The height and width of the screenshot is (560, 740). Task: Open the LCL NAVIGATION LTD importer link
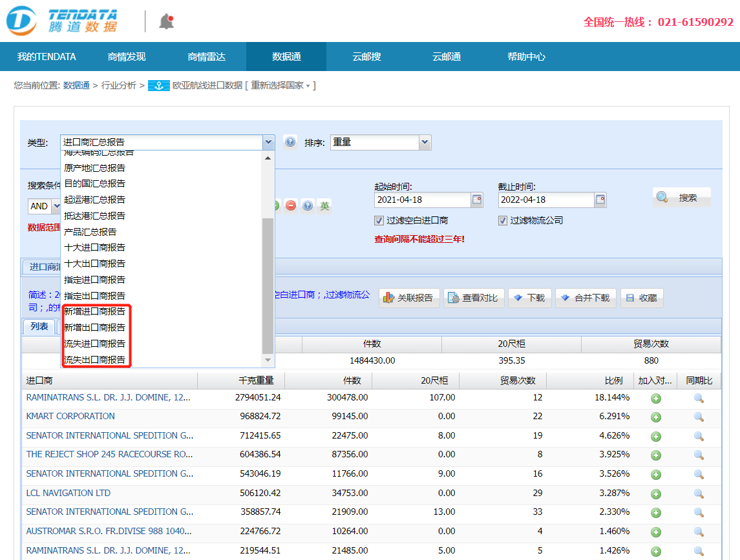69,493
